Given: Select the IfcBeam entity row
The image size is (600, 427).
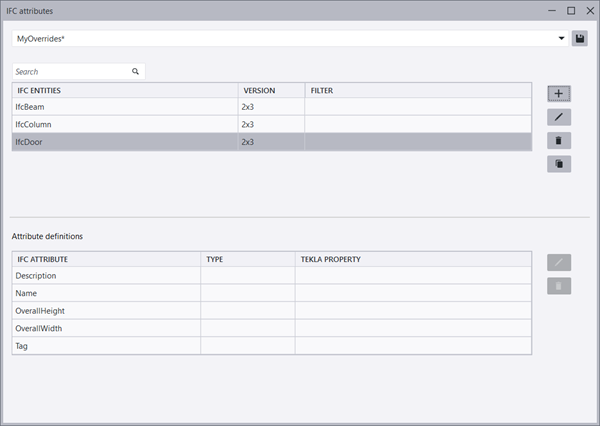Looking at the screenshot, I should (272, 107).
